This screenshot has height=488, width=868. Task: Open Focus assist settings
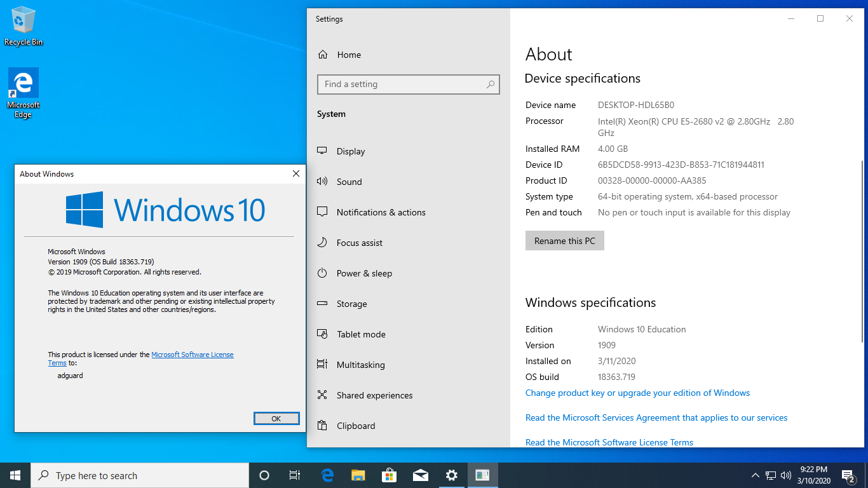(408, 243)
